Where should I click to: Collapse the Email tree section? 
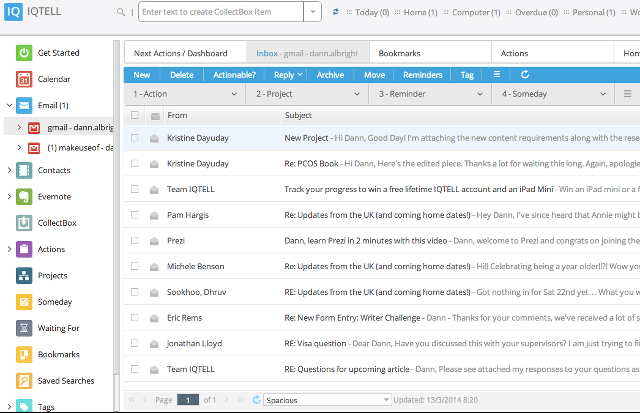coord(9,105)
